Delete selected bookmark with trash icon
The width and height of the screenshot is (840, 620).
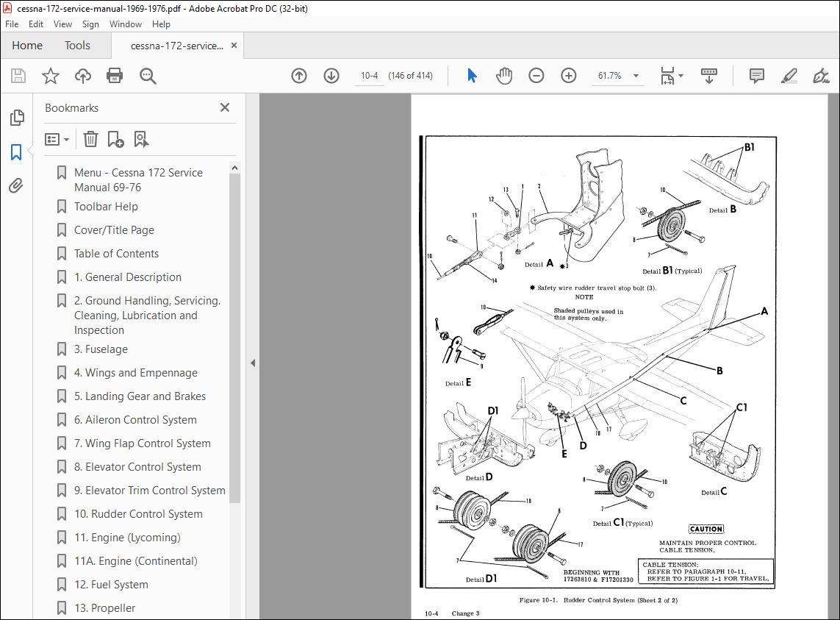pyautogui.click(x=90, y=140)
